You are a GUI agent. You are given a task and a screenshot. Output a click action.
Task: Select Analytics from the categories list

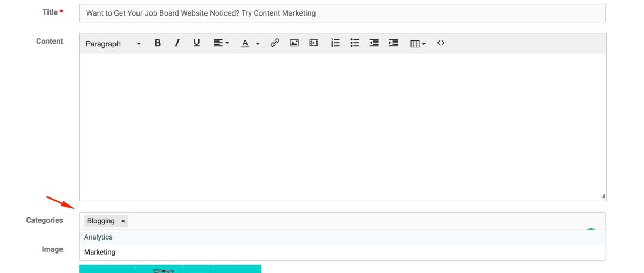point(342,237)
